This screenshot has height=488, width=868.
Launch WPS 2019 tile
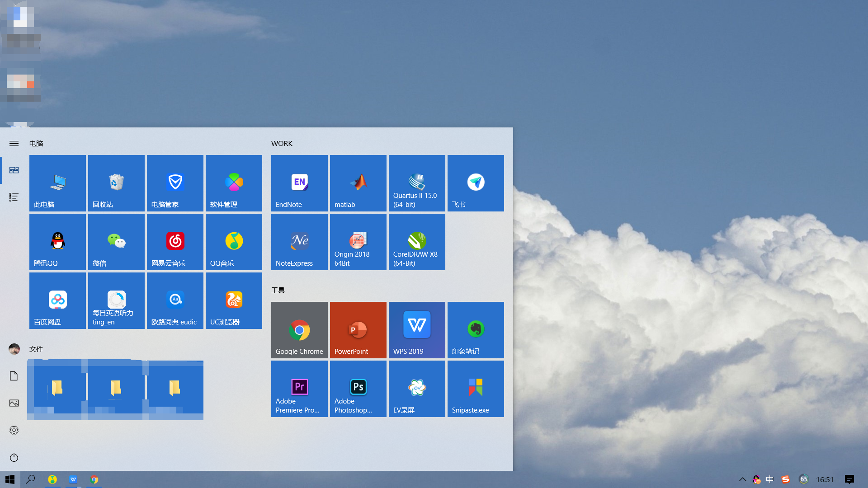pos(416,330)
